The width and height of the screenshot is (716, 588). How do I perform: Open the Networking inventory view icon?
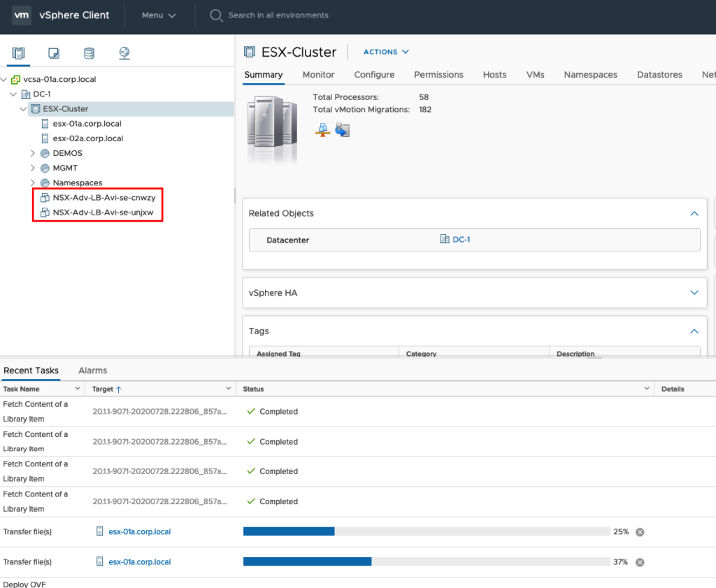click(124, 53)
